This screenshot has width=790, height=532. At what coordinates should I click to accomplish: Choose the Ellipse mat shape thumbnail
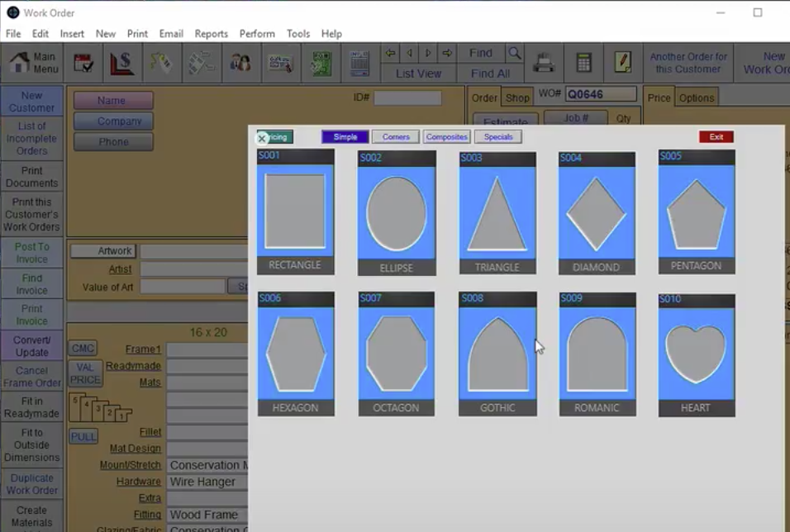pos(396,213)
